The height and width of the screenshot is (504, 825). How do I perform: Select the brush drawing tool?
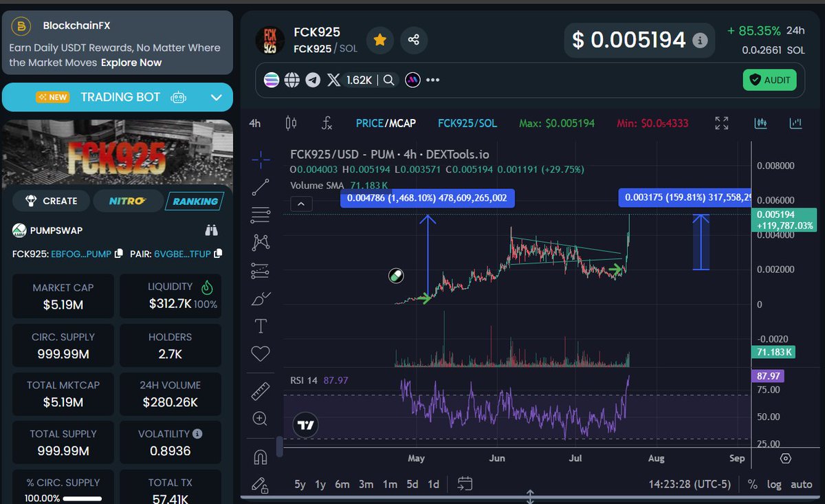(261, 298)
